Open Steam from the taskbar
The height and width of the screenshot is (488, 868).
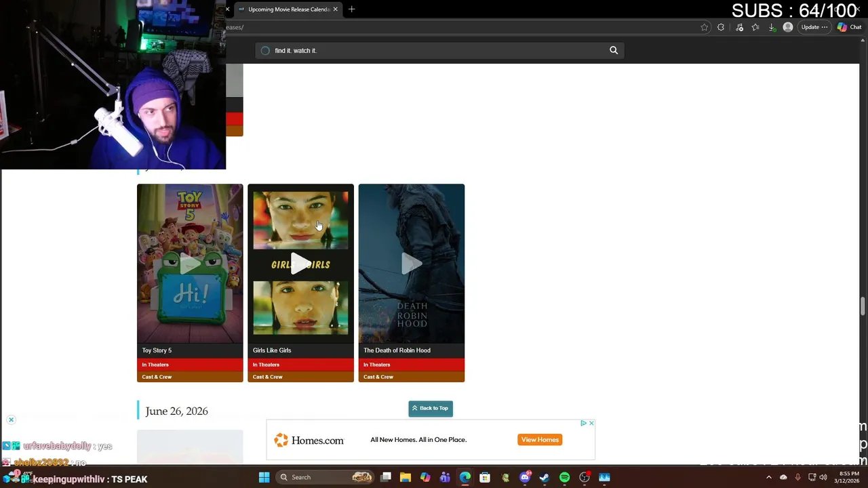(545, 477)
